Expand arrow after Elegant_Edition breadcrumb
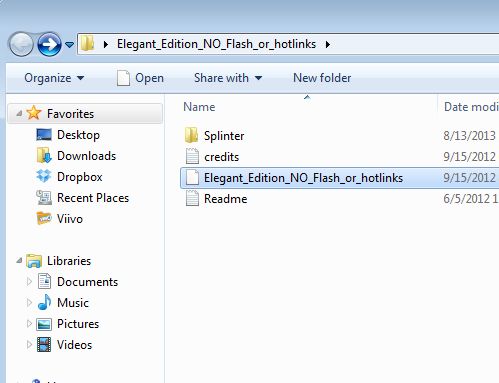This screenshot has width=499, height=383. [x=328, y=44]
